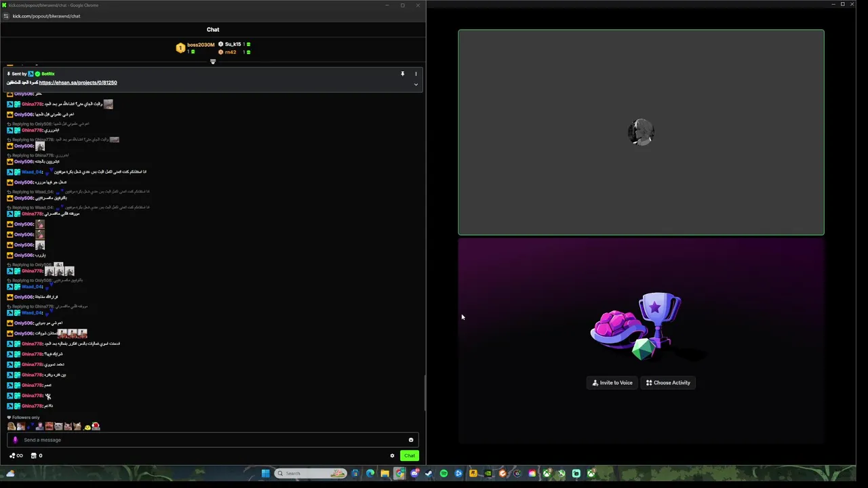
Task: Collapse the pinned message with chevron
Action: click(x=416, y=85)
